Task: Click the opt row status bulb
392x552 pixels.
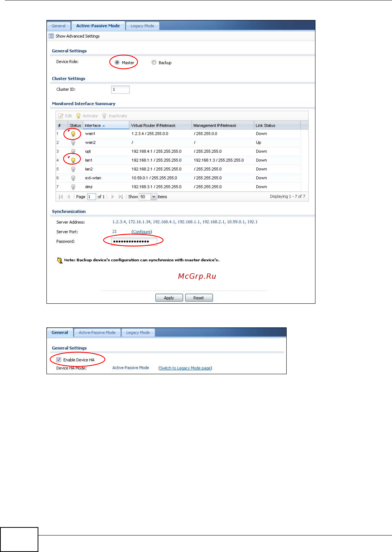Action: pyautogui.click(x=73, y=151)
